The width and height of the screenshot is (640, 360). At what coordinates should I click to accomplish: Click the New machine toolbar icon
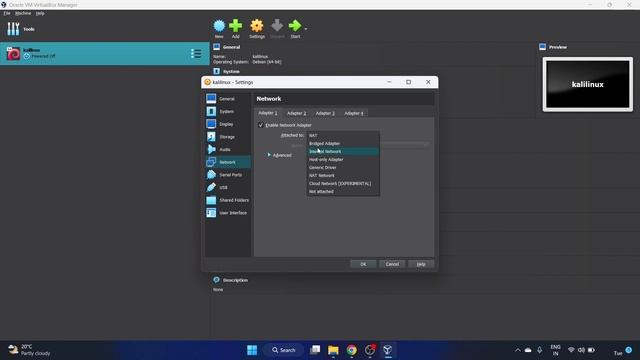click(219, 26)
